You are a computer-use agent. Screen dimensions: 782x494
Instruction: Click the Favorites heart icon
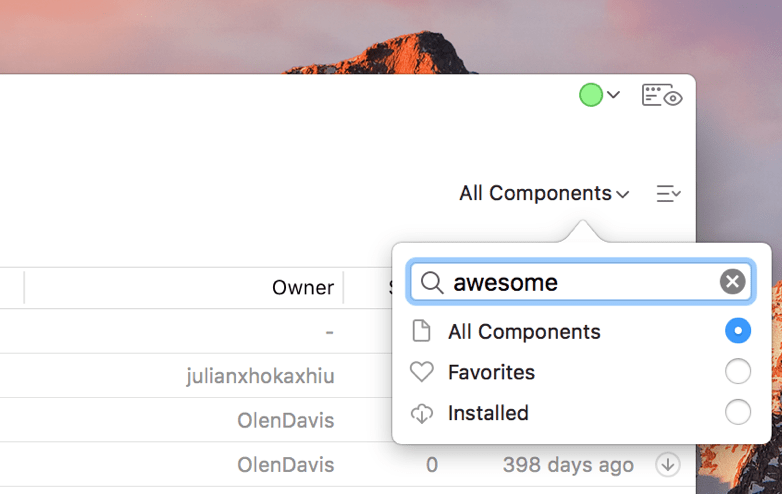422,372
